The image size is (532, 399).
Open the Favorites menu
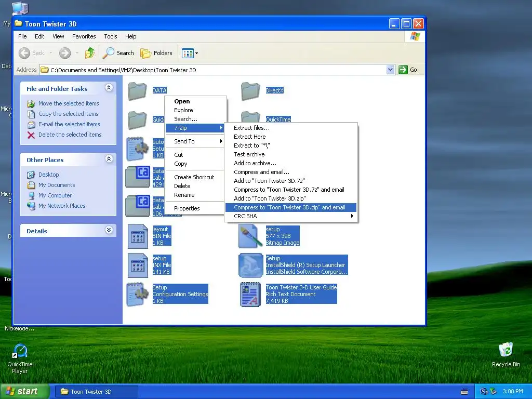(x=84, y=36)
